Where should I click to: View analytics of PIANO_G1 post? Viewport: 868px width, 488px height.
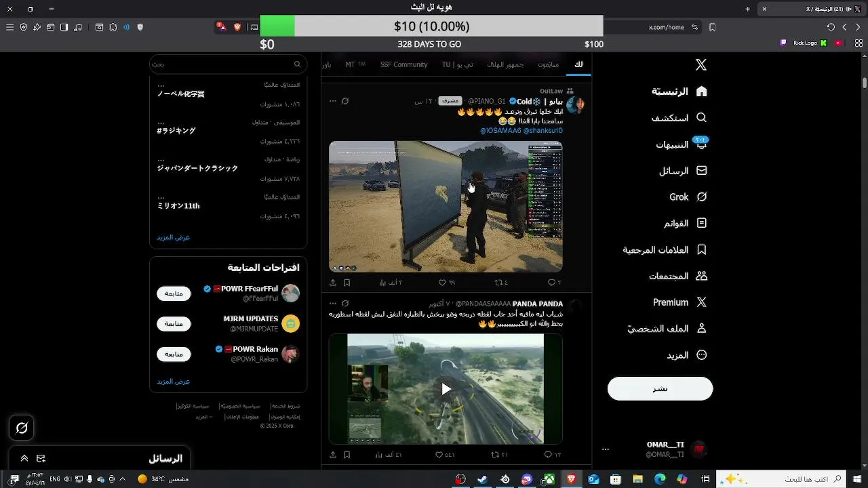390,283
